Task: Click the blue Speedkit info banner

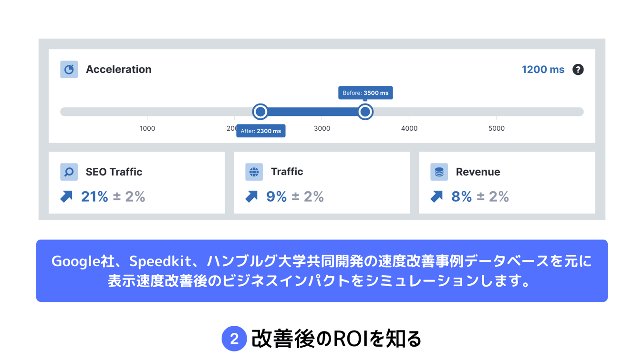Action: [322, 270]
